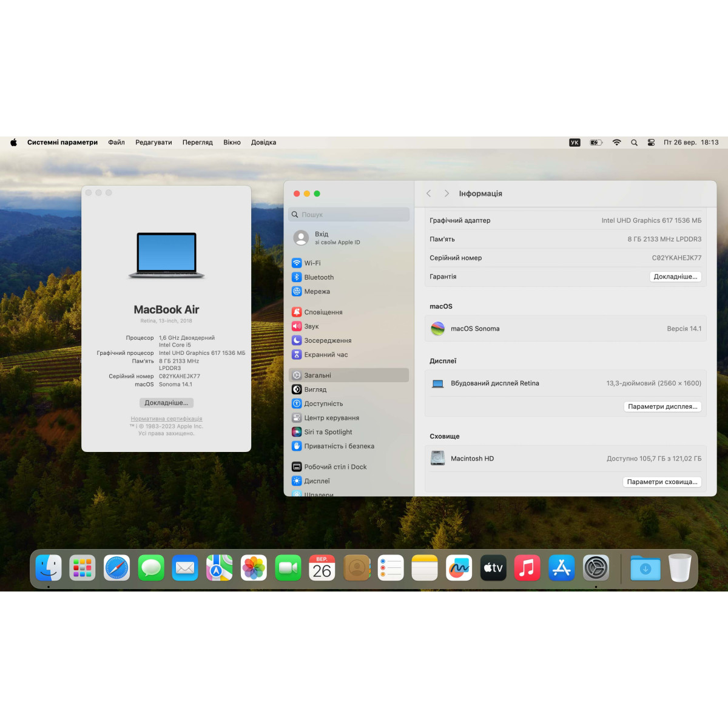Click the Вбудований дисплей Retina row
Viewport: 728px width, 728px height.
coord(565,383)
